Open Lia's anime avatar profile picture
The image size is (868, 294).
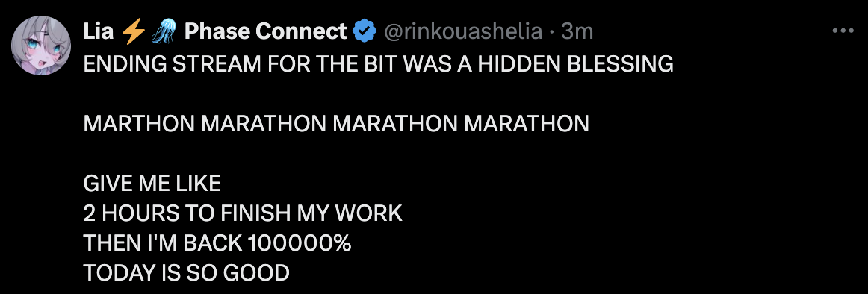click(x=41, y=46)
